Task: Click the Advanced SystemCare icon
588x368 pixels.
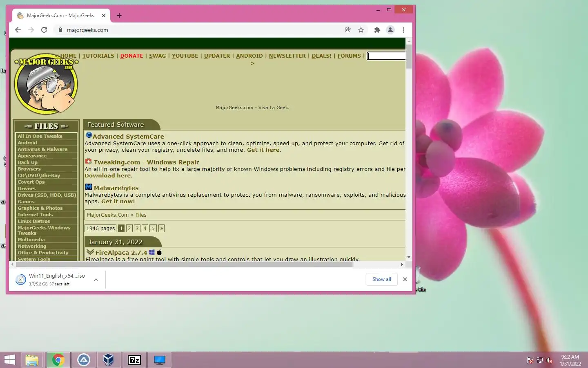Action: [x=89, y=135]
